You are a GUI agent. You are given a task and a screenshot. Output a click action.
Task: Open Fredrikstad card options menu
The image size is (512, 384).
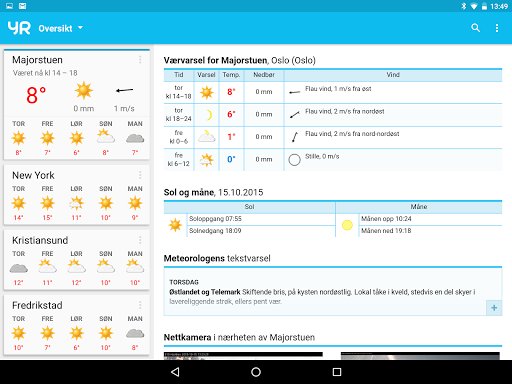pyautogui.click(x=140, y=305)
